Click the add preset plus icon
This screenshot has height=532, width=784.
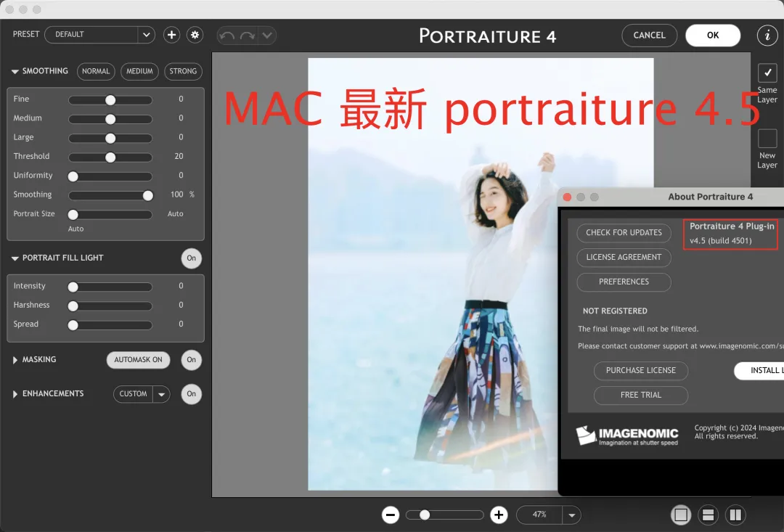171,35
